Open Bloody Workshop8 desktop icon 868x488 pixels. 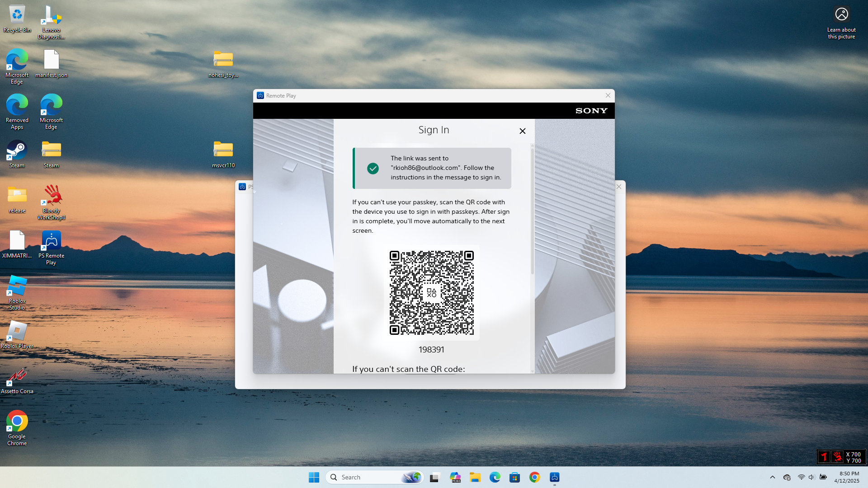coord(51,196)
